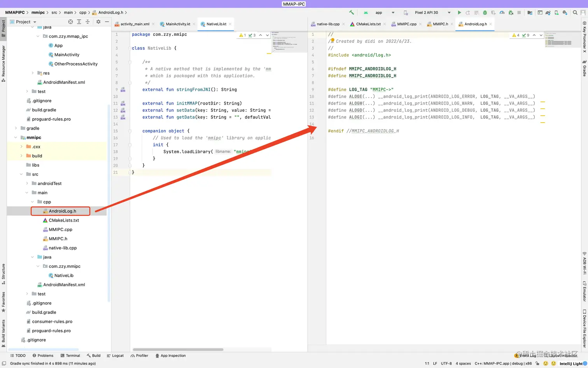Open the Profile app speedometer icon
Image resolution: width=588 pixels, height=368 pixels.
(x=502, y=12)
